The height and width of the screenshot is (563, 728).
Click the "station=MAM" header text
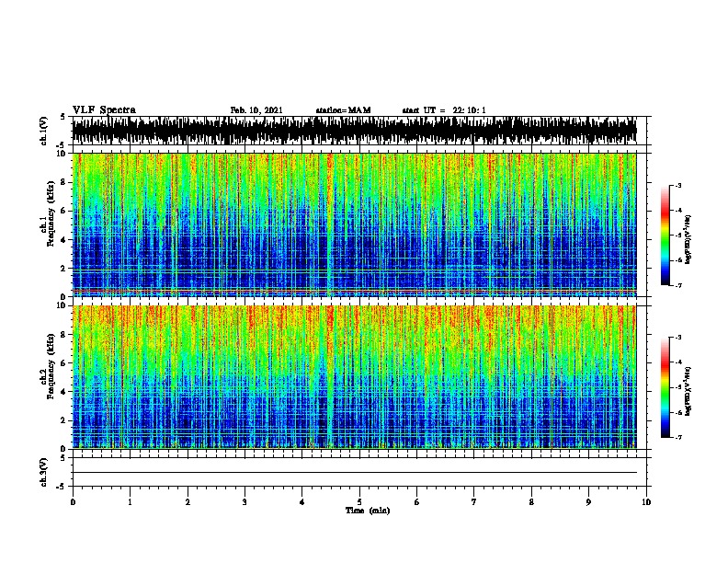343,110
